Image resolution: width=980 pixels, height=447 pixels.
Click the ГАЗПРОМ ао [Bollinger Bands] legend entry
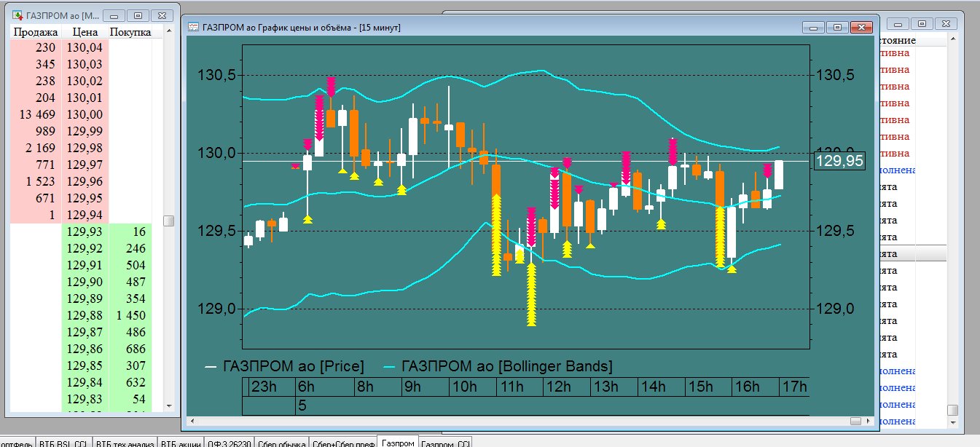(x=498, y=365)
